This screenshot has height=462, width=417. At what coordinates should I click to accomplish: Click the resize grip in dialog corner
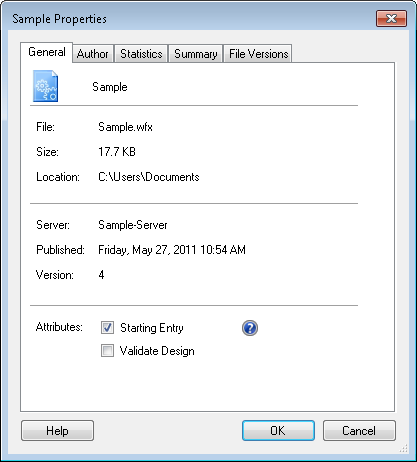pyautogui.click(x=404, y=449)
